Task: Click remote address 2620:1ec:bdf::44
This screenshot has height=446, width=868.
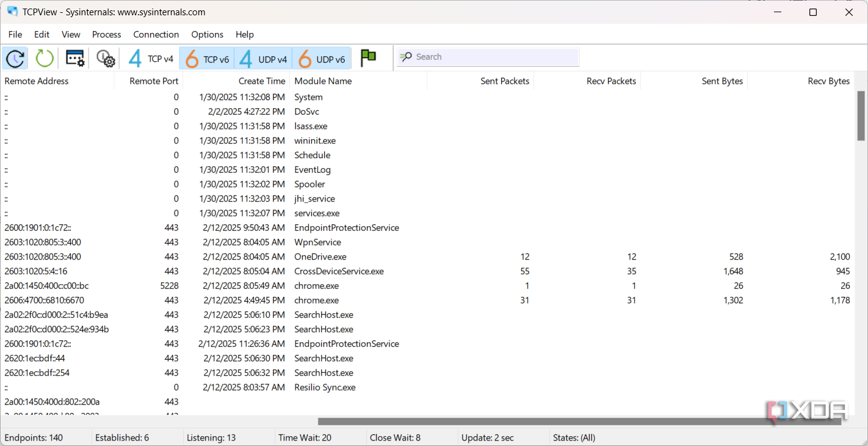Action: point(35,359)
